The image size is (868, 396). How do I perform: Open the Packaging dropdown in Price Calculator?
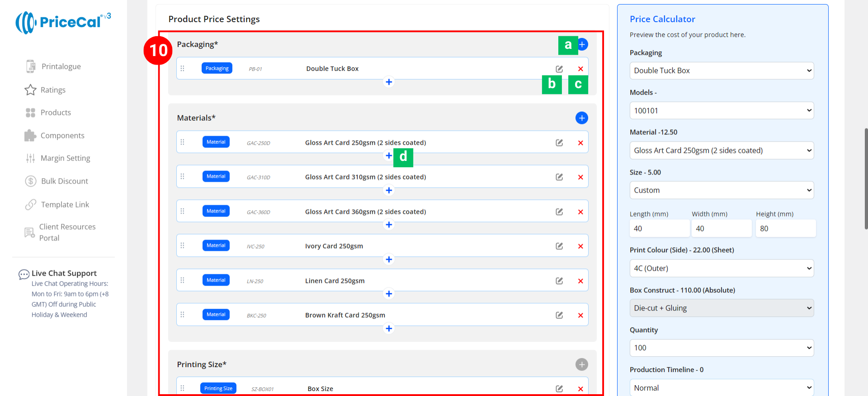(722, 71)
